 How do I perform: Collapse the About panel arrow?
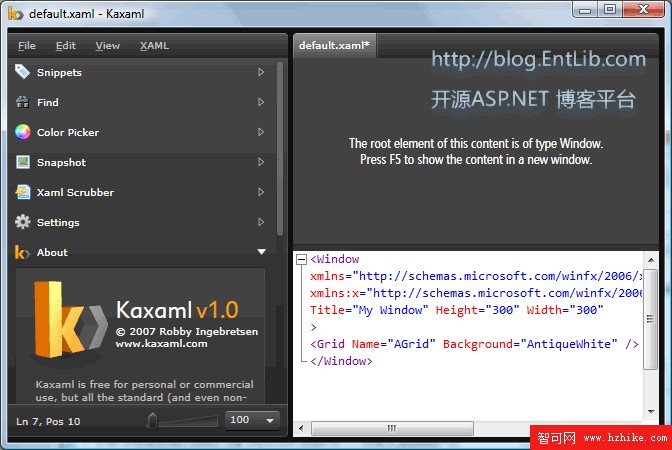click(261, 252)
